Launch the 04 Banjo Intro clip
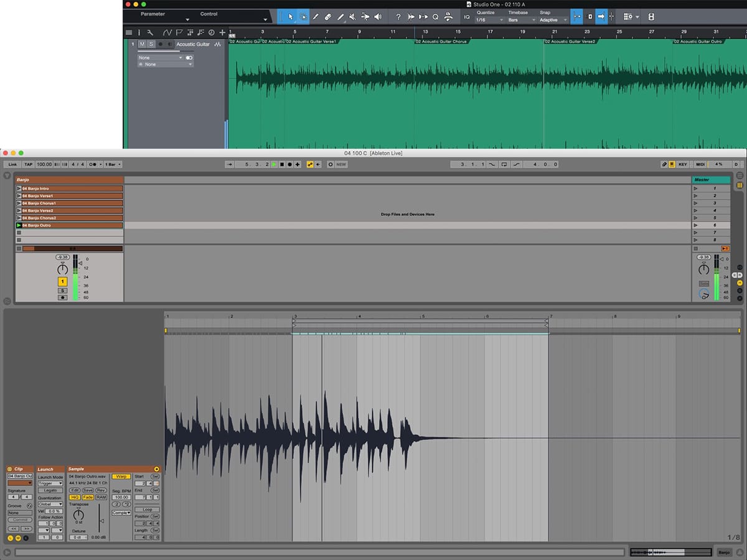 point(19,189)
